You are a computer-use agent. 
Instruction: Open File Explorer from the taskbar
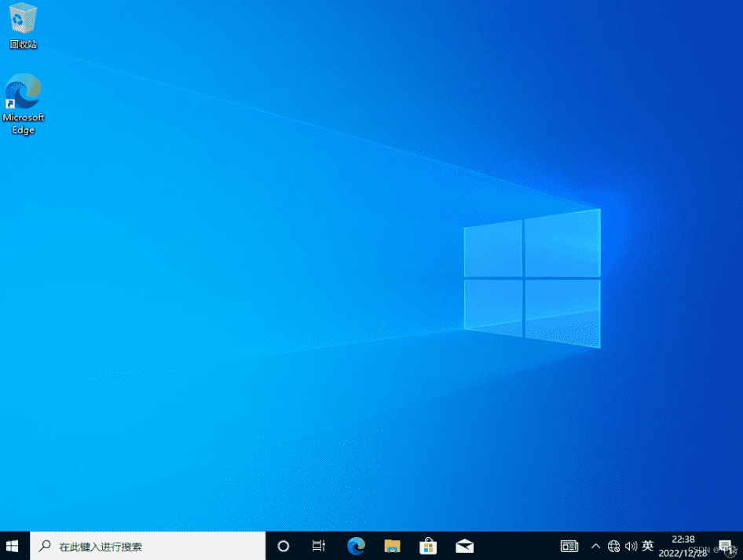point(393,546)
